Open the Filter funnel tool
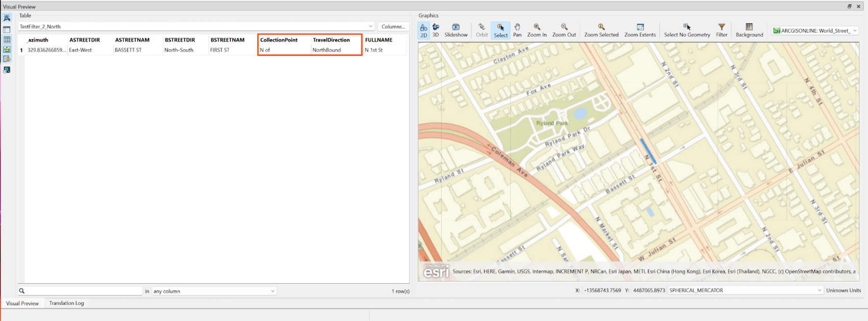Viewport: 868px width, 321px height. point(721,31)
